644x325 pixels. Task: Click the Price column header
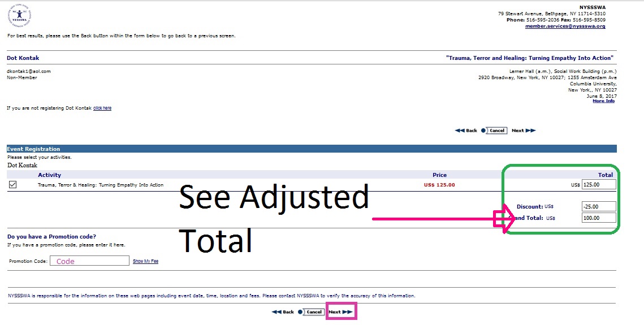tap(439, 175)
